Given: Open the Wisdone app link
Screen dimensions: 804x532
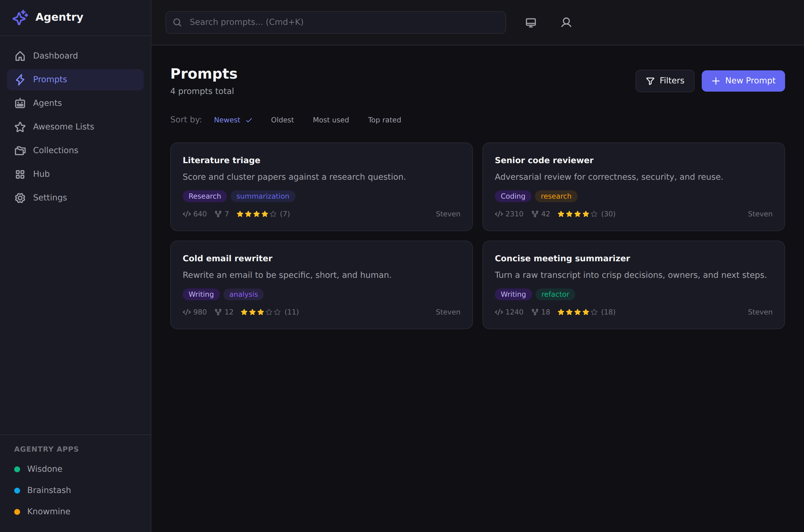Looking at the screenshot, I should point(45,469).
